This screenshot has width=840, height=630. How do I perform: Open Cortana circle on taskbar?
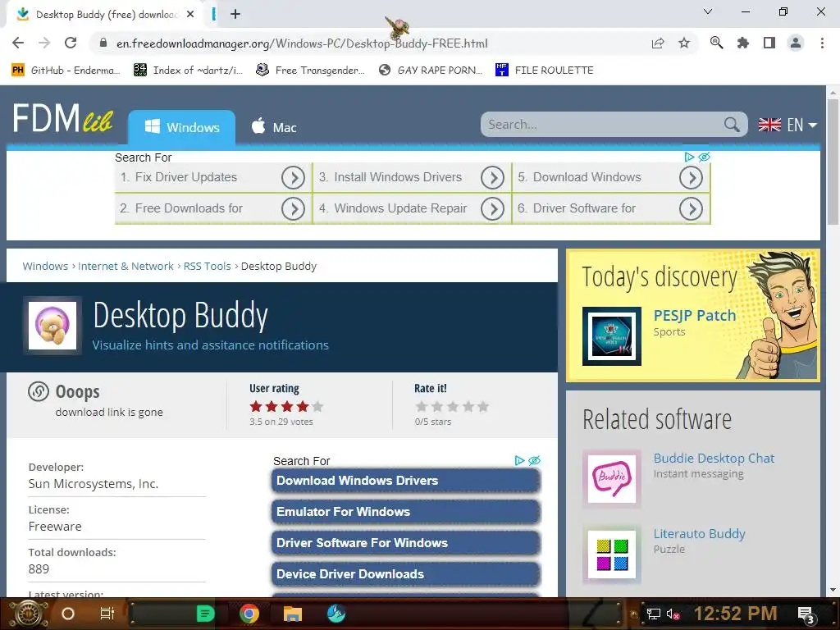[x=68, y=614]
